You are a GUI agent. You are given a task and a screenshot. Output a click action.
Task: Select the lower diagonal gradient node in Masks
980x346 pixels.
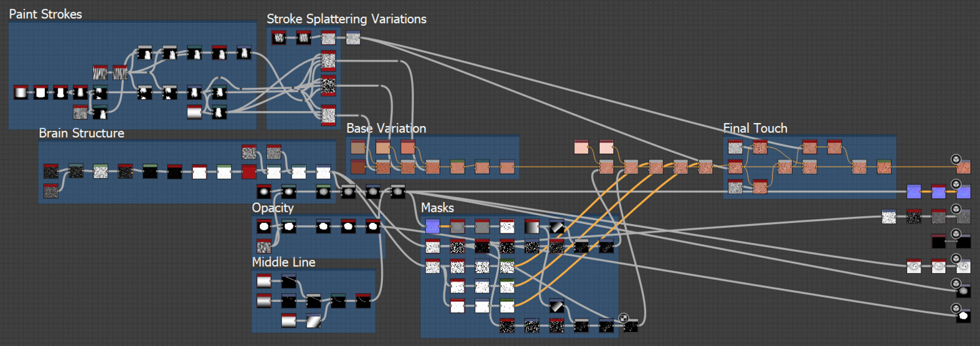click(556, 306)
